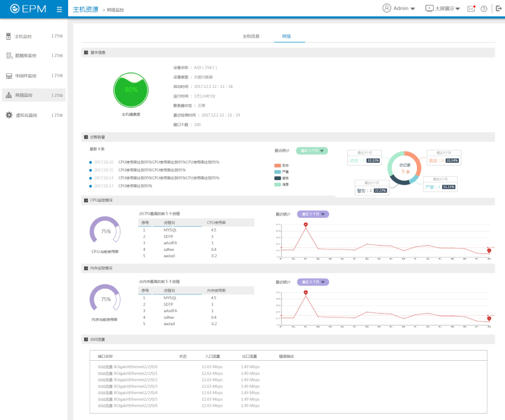
Task: Click the 虚拟化监控 gear icon
Action: click(x=9, y=115)
